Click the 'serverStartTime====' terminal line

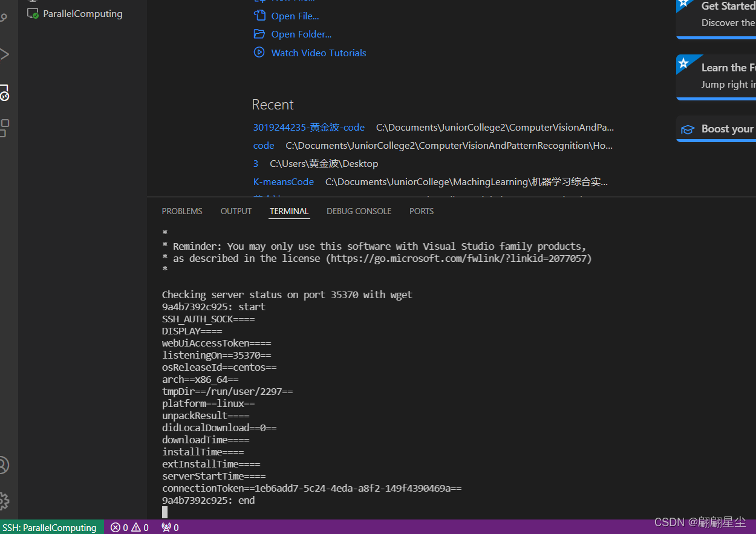point(214,476)
